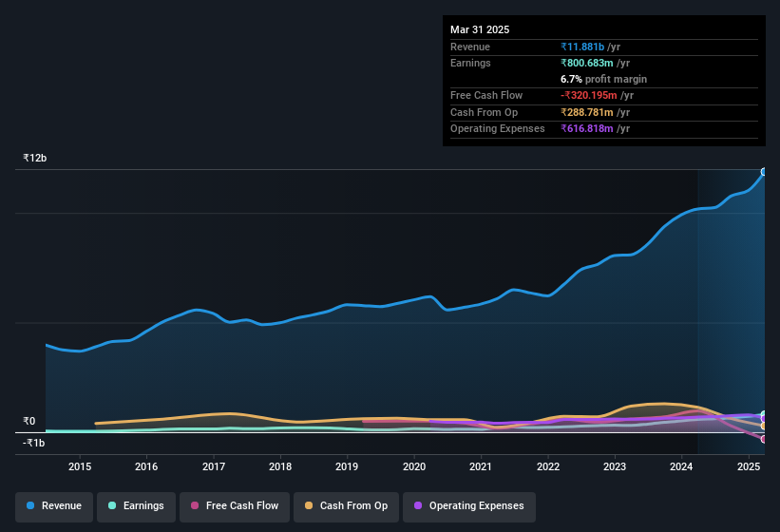Click the ₹12b y-axis label
The width and height of the screenshot is (780, 532).
35,158
